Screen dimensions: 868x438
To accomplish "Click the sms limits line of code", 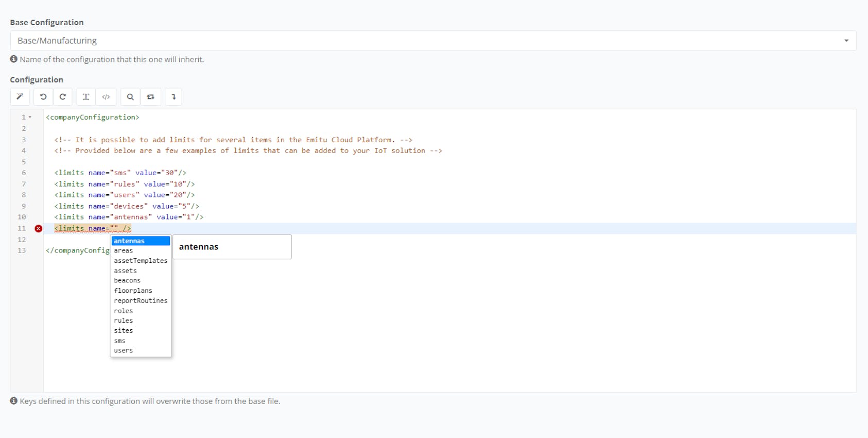I will point(120,173).
